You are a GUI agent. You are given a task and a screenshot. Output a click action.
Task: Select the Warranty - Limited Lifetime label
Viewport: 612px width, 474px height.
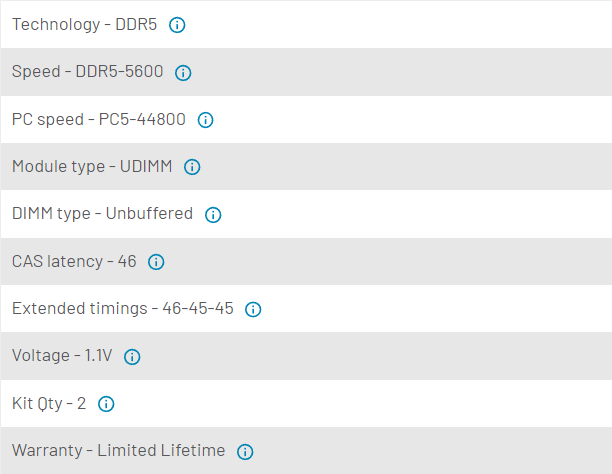tap(118, 450)
